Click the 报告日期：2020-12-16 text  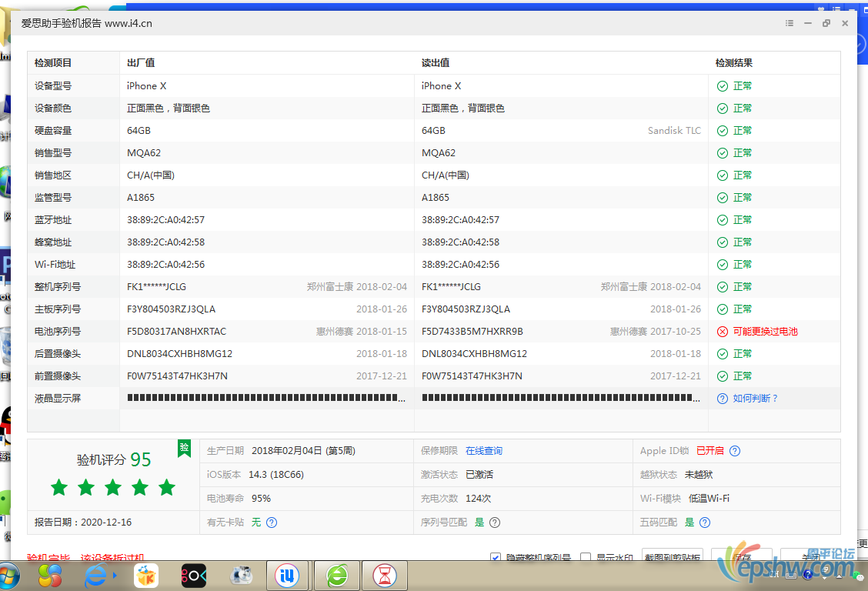tap(83, 523)
